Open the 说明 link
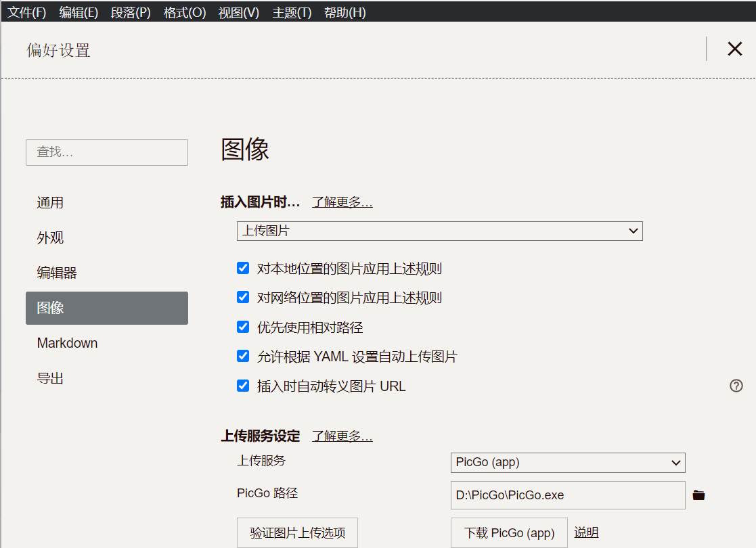756x548 pixels. 586,532
